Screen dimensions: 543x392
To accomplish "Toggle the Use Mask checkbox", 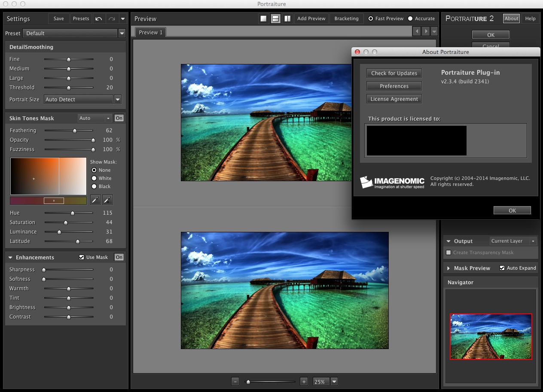I will click(82, 257).
